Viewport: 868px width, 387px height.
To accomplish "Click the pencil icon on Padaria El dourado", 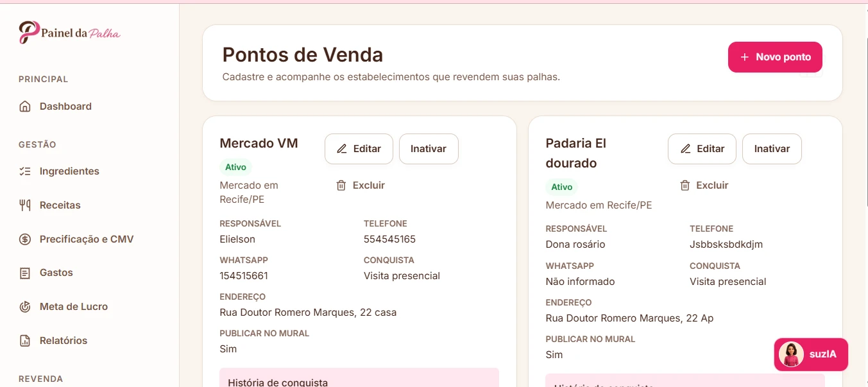I will pyautogui.click(x=686, y=149).
